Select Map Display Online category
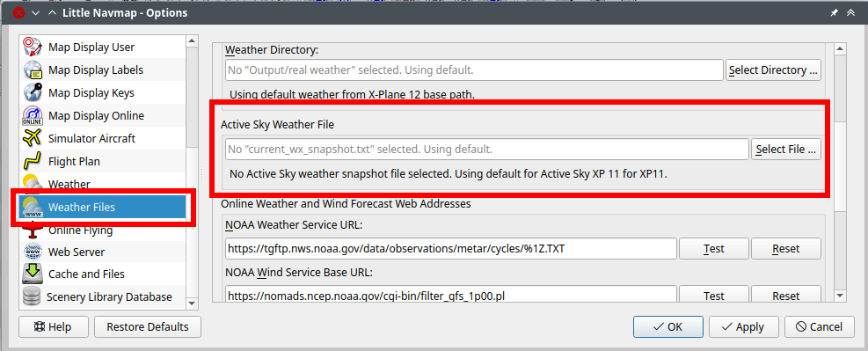This screenshot has width=868, height=351. pos(103,115)
